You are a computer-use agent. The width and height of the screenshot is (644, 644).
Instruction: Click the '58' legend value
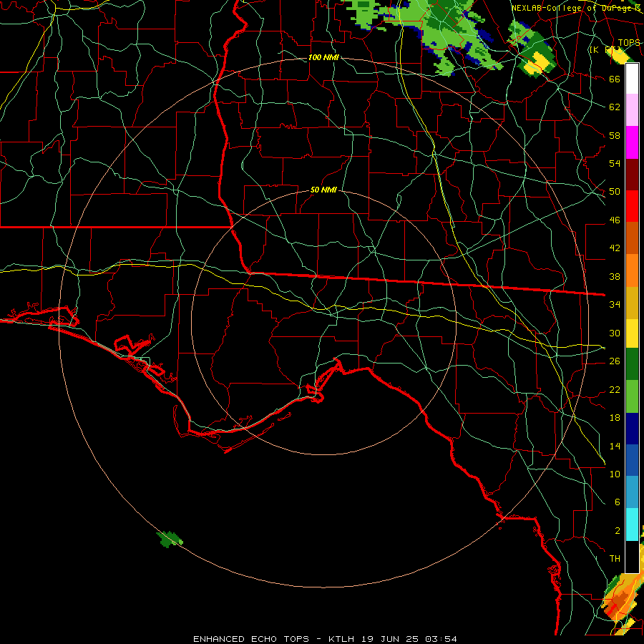(615, 135)
